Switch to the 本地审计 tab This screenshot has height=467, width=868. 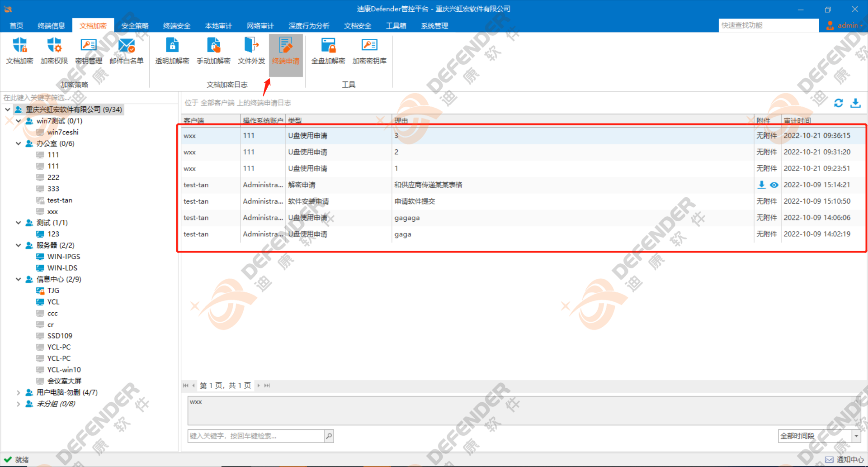pyautogui.click(x=218, y=26)
